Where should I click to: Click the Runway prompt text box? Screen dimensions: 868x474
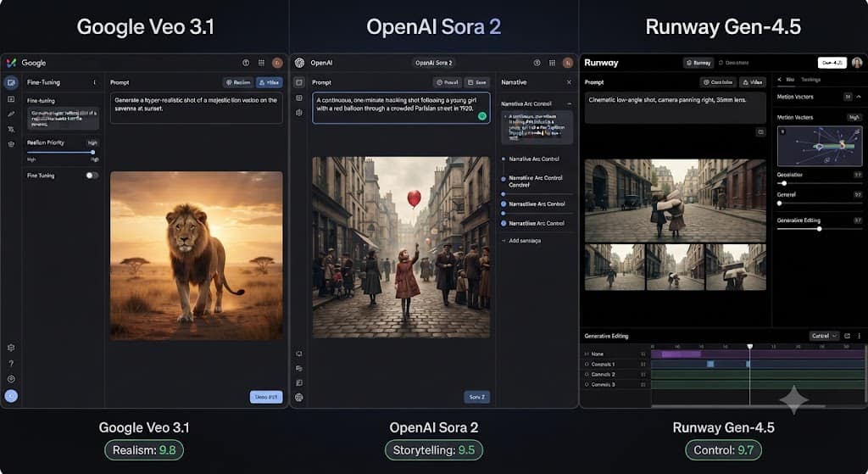(676, 108)
